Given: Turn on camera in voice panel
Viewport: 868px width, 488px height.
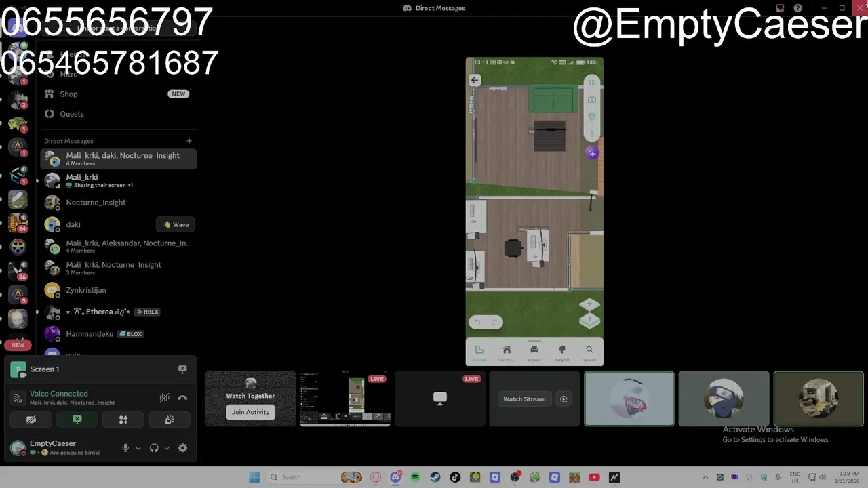Looking at the screenshot, I should (x=31, y=420).
